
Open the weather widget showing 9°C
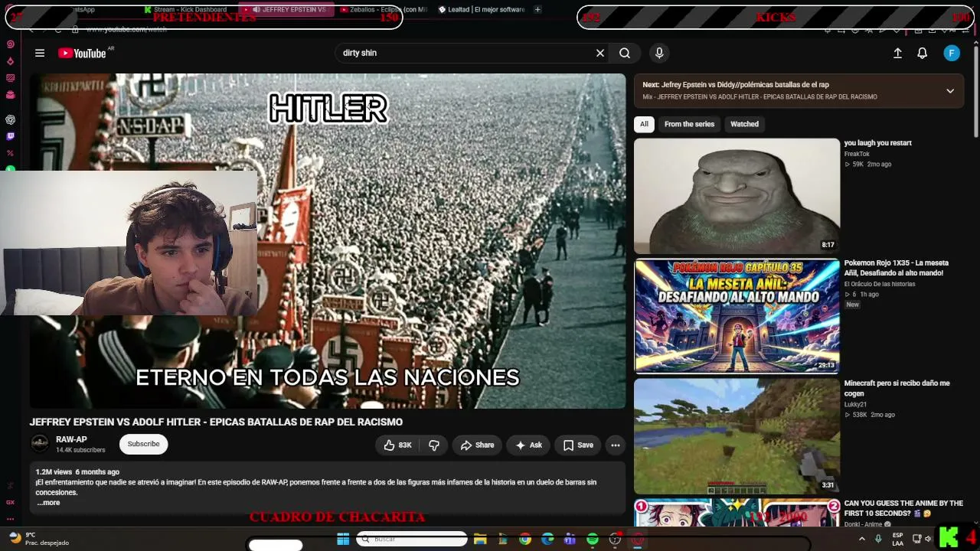(38, 539)
